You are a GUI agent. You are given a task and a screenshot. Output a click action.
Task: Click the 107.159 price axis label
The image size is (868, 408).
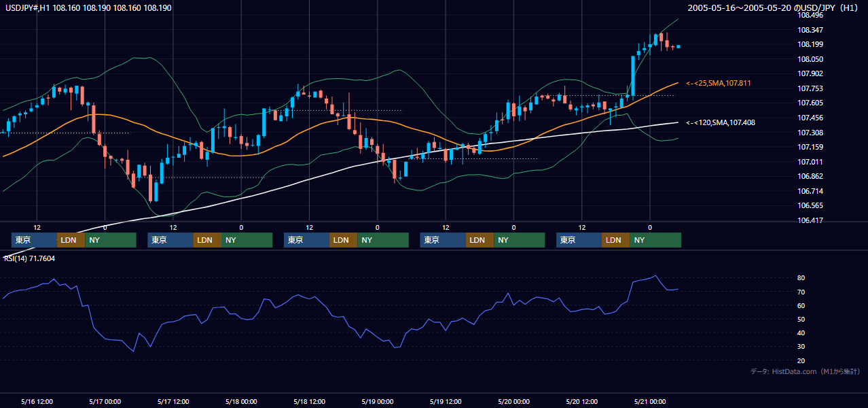(811, 147)
